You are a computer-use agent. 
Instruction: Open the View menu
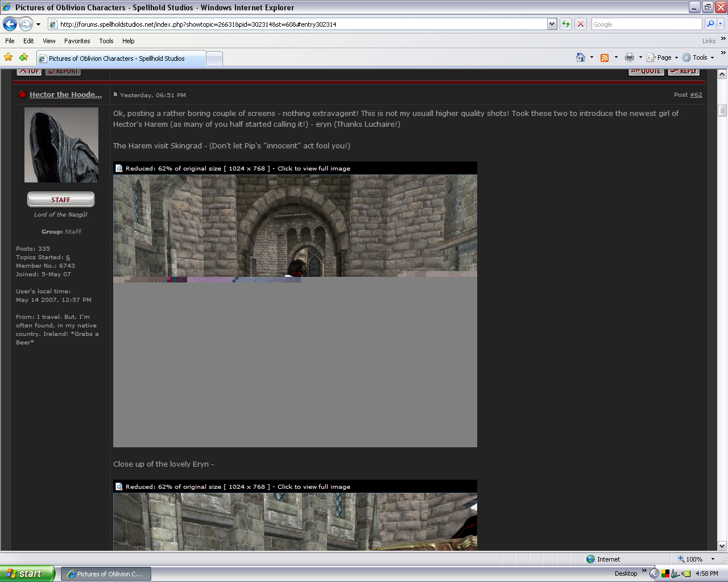click(49, 41)
